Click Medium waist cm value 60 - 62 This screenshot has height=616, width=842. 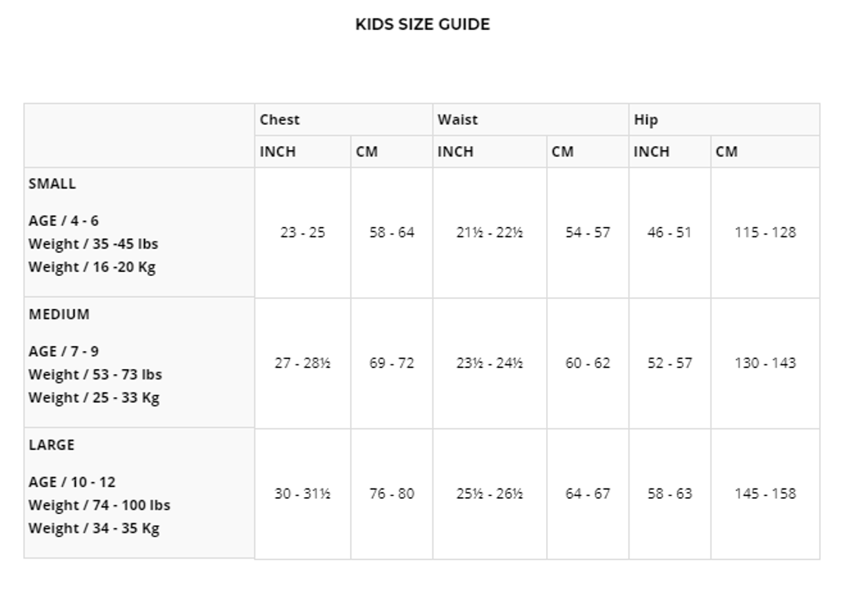coord(587,363)
